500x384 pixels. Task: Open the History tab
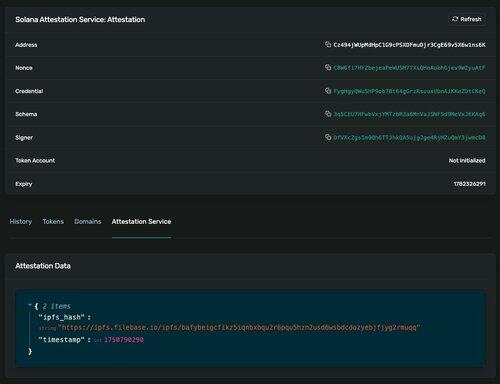21,222
